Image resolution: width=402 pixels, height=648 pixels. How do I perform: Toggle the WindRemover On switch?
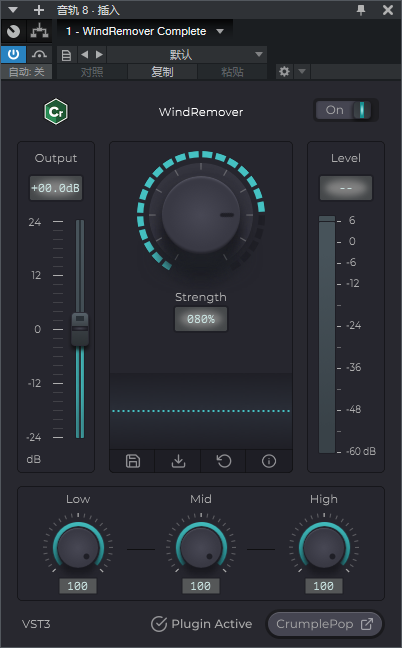click(x=346, y=110)
